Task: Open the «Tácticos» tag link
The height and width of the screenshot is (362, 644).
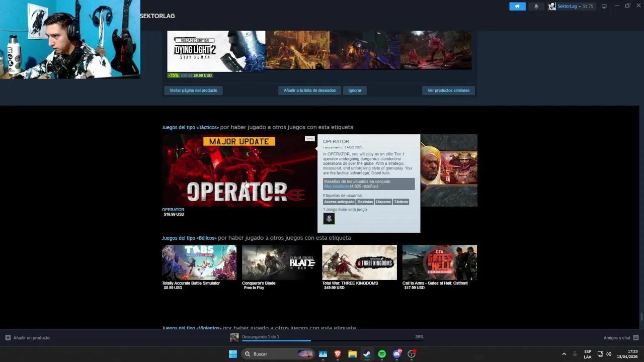Action: click(x=190, y=127)
